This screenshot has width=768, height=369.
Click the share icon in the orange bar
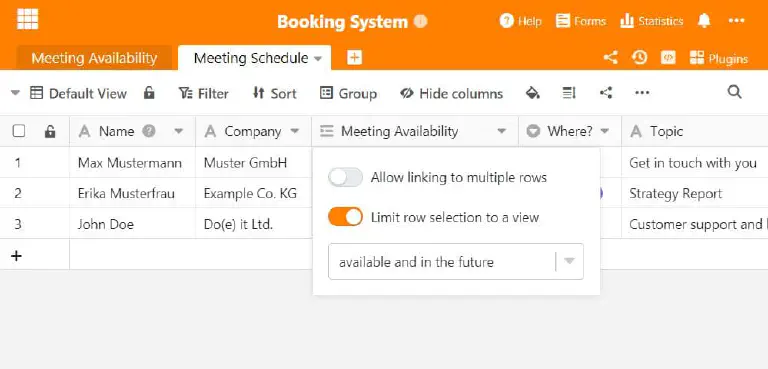click(x=610, y=58)
